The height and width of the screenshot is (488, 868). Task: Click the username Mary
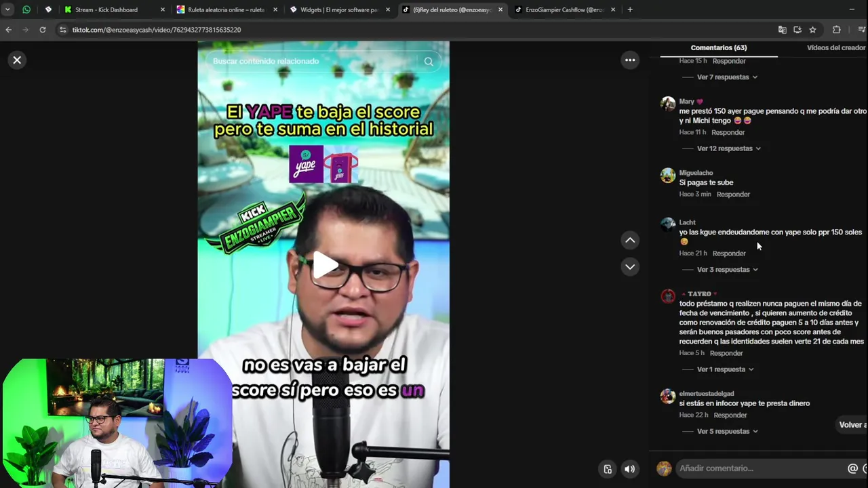687,102
